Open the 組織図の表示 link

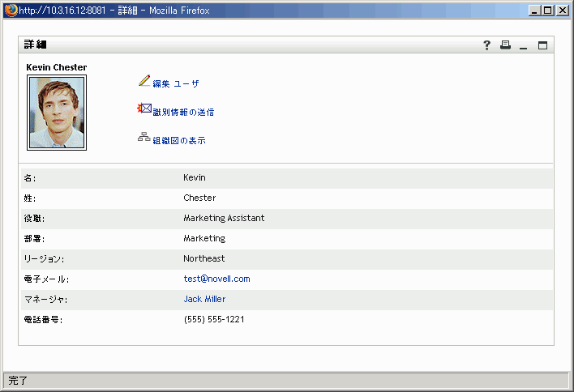(x=179, y=140)
